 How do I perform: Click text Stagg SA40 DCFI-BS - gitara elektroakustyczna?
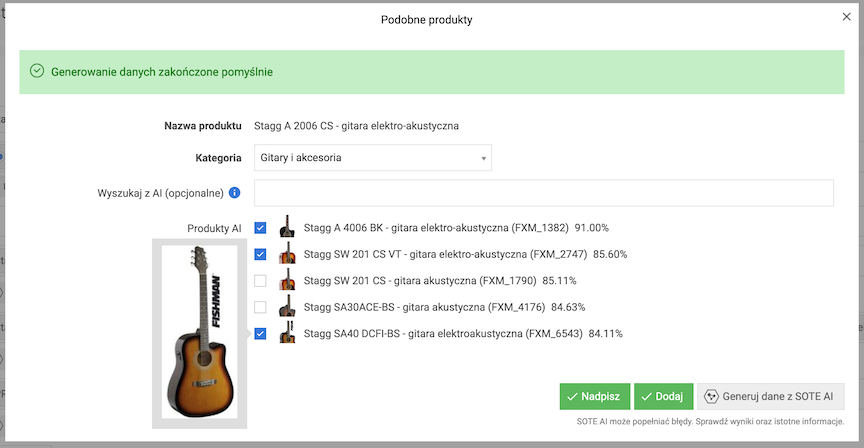click(x=413, y=333)
